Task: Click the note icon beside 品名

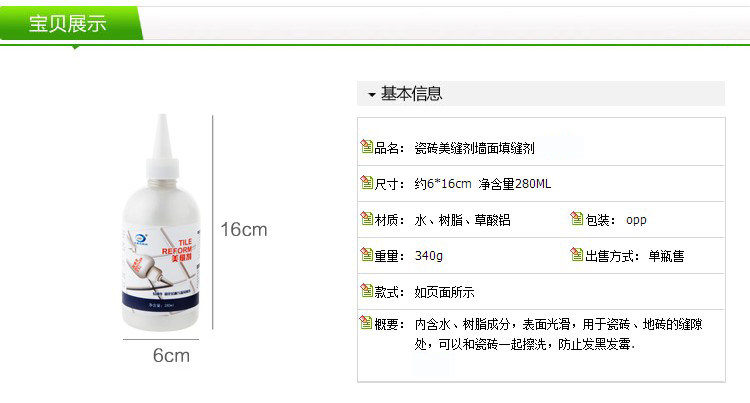Action: pos(367,146)
